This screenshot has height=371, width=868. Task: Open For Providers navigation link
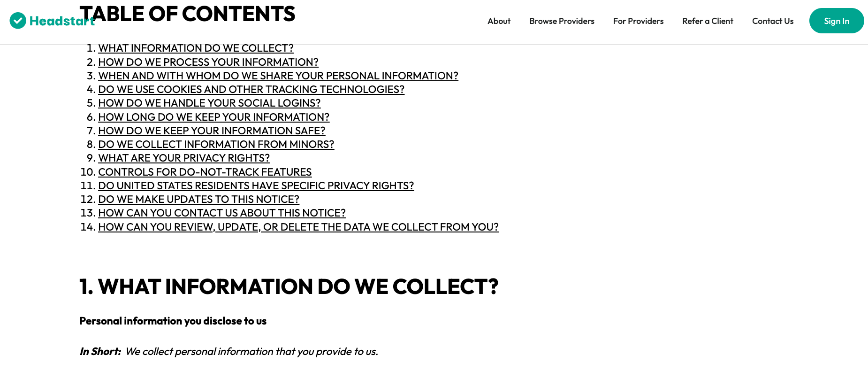coord(638,21)
